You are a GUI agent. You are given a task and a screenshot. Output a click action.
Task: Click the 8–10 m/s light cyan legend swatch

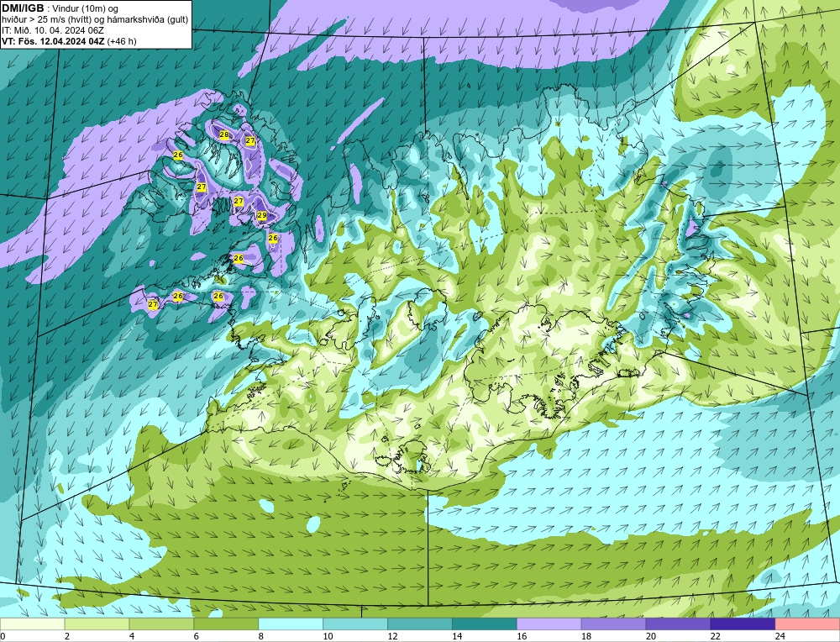coord(291,624)
